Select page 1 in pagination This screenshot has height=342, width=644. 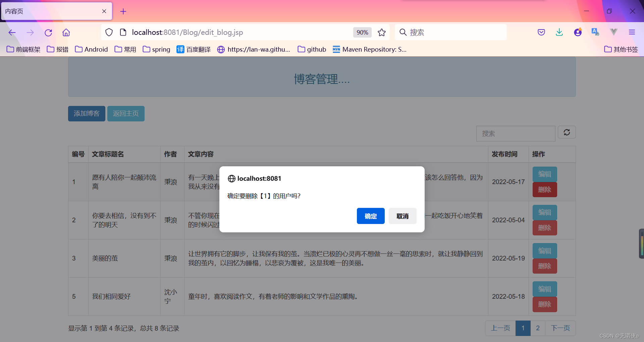tap(523, 328)
